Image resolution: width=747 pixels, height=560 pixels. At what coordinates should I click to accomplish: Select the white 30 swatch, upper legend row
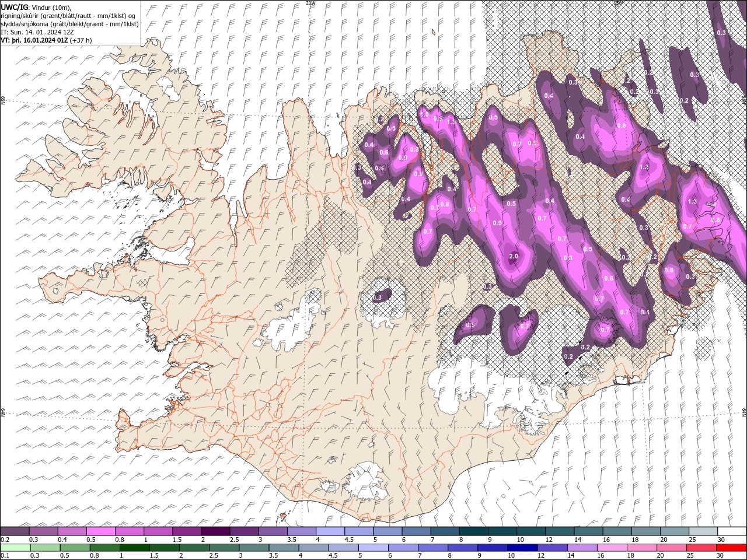[731, 531]
